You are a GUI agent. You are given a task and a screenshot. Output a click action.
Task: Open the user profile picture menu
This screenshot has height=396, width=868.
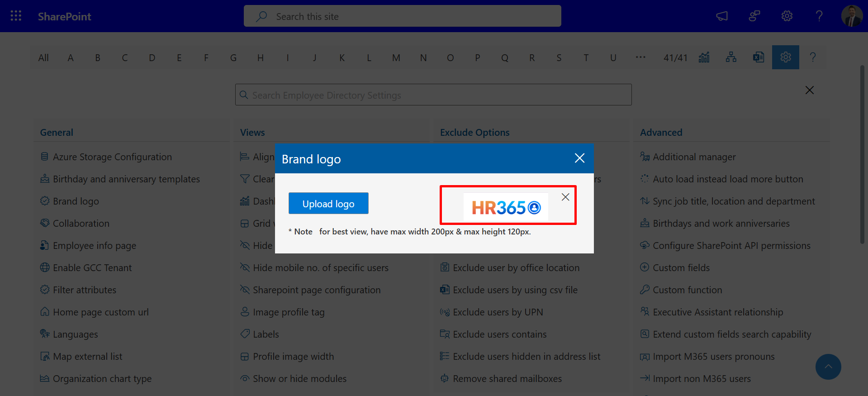click(x=852, y=16)
